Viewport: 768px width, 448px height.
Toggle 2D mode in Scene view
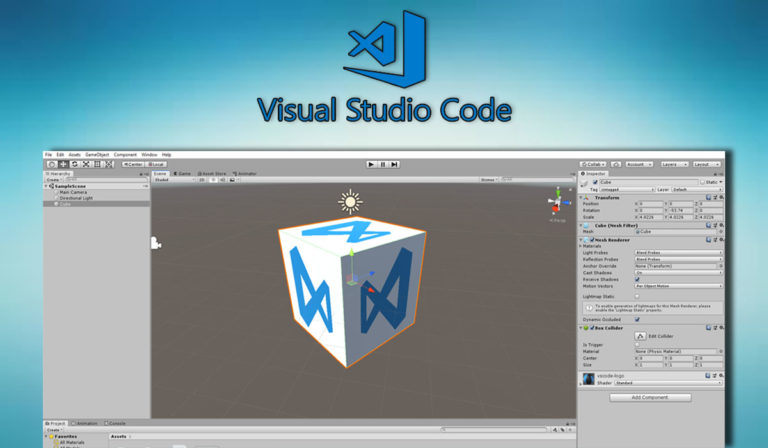(202, 180)
